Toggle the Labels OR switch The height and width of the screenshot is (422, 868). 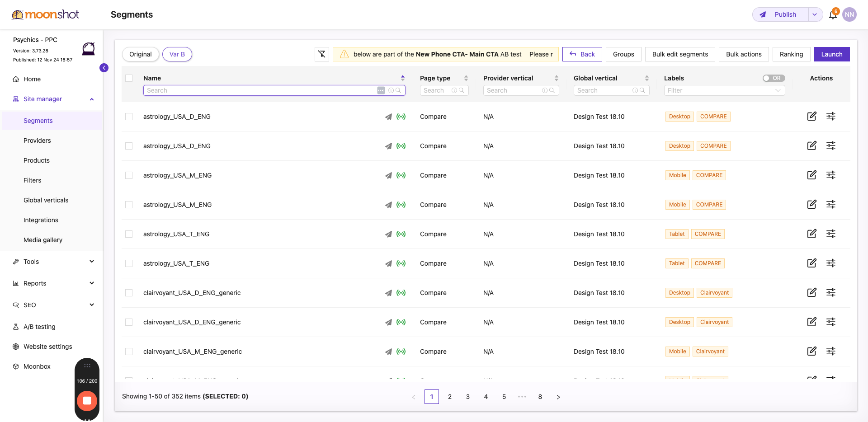(x=774, y=78)
